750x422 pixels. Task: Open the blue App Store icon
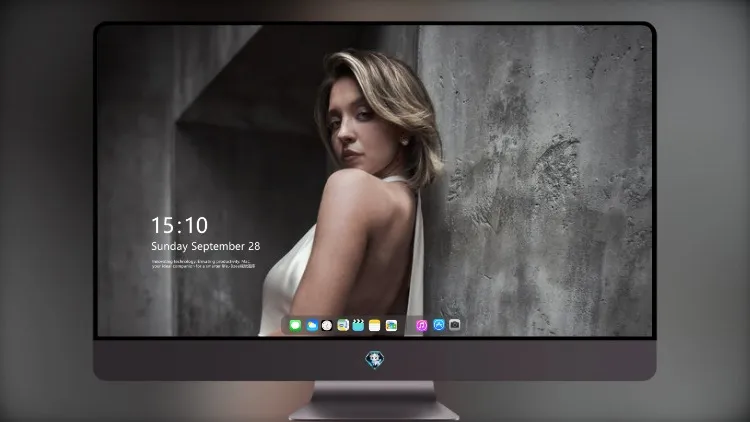tap(439, 325)
